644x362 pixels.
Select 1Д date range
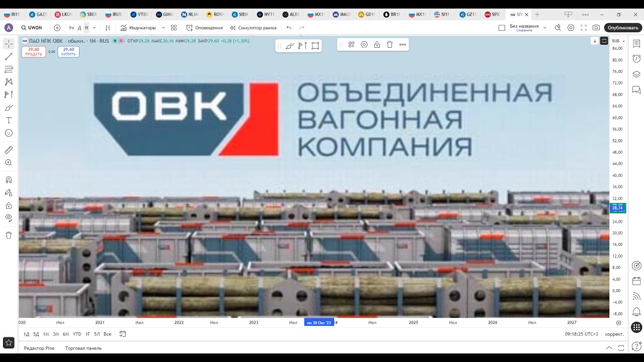point(26,334)
